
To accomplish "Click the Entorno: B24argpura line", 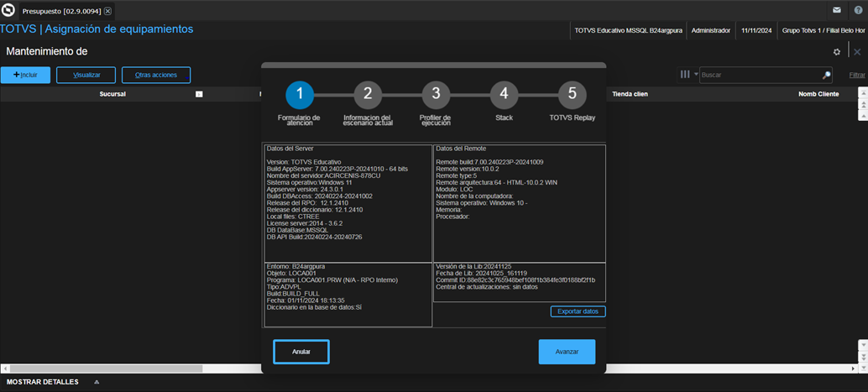I will coord(294,267).
